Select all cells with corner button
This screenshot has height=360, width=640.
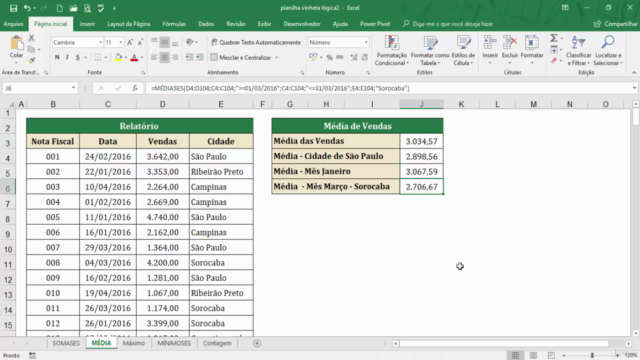click(x=11, y=104)
